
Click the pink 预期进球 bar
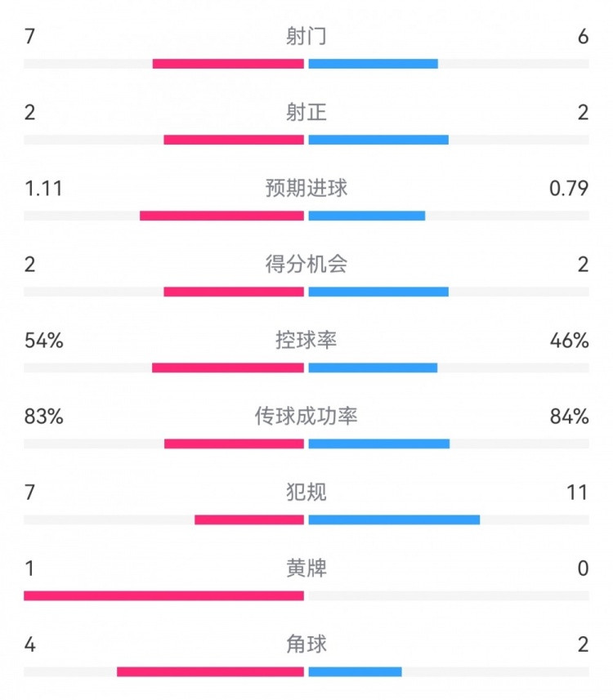pyautogui.click(x=222, y=216)
